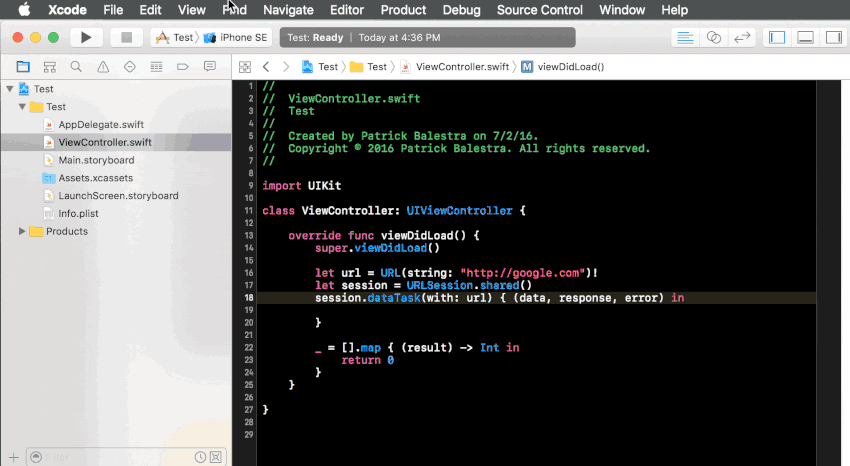
Task: Show the Issue navigator warning icon
Action: click(103, 67)
